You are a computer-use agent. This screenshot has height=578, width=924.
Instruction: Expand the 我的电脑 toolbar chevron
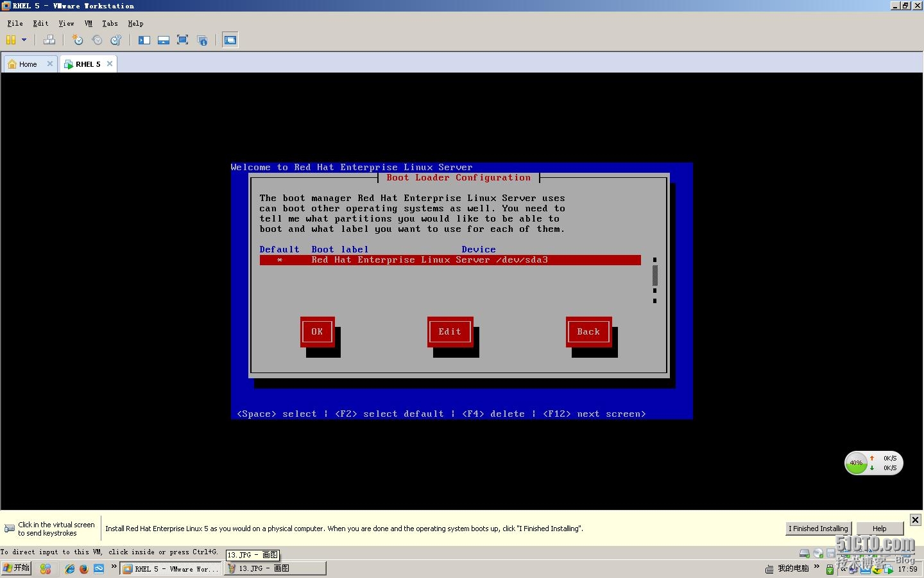point(816,566)
